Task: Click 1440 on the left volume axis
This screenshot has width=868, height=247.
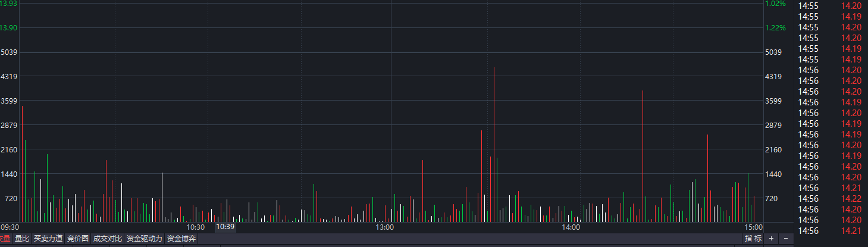Action: (x=9, y=174)
